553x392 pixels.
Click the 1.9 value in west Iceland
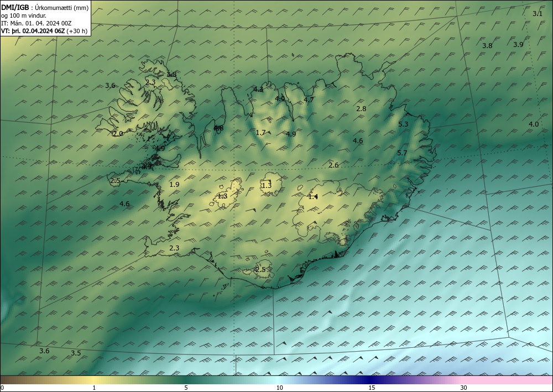click(174, 184)
